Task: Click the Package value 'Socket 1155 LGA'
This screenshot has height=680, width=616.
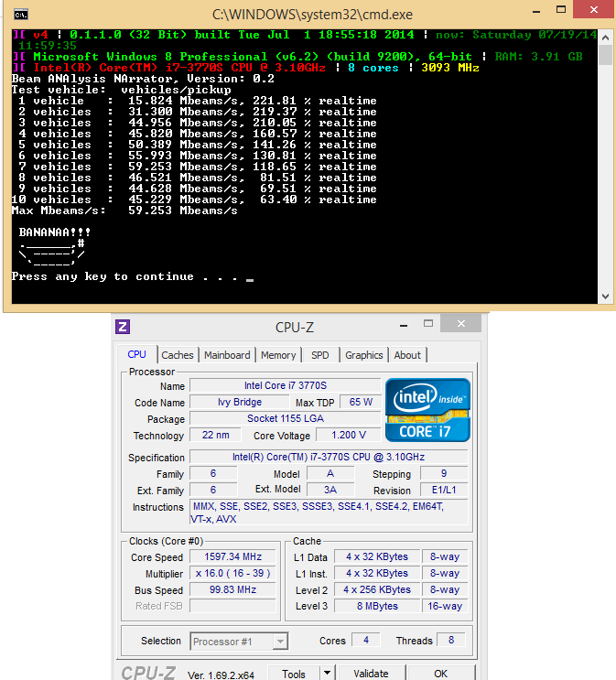Action: [x=286, y=418]
